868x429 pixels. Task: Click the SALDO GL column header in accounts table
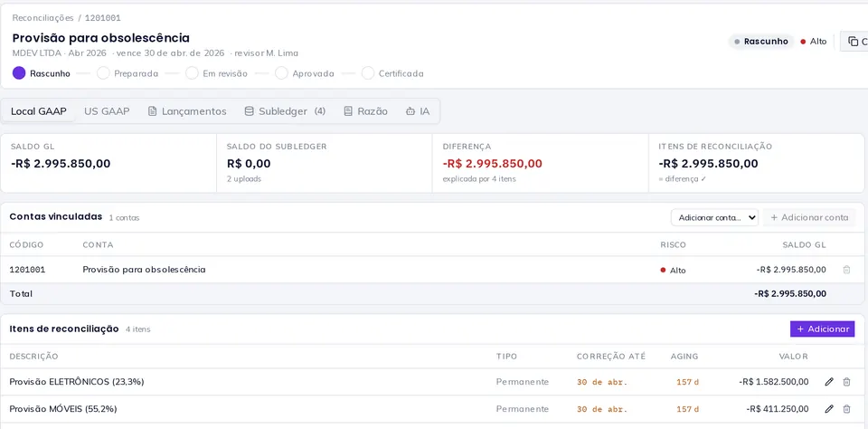804,245
